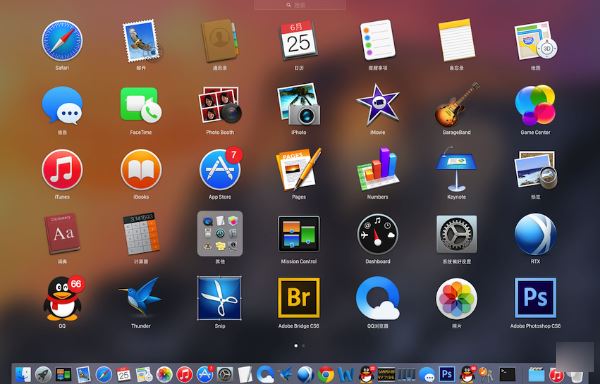Switch to second Launchpad page dot

click(303, 346)
